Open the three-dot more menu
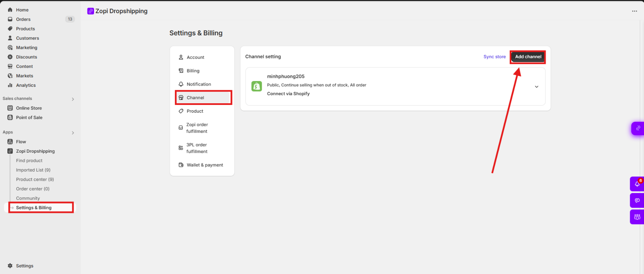The width and height of the screenshot is (644, 274). click(635, 11)
